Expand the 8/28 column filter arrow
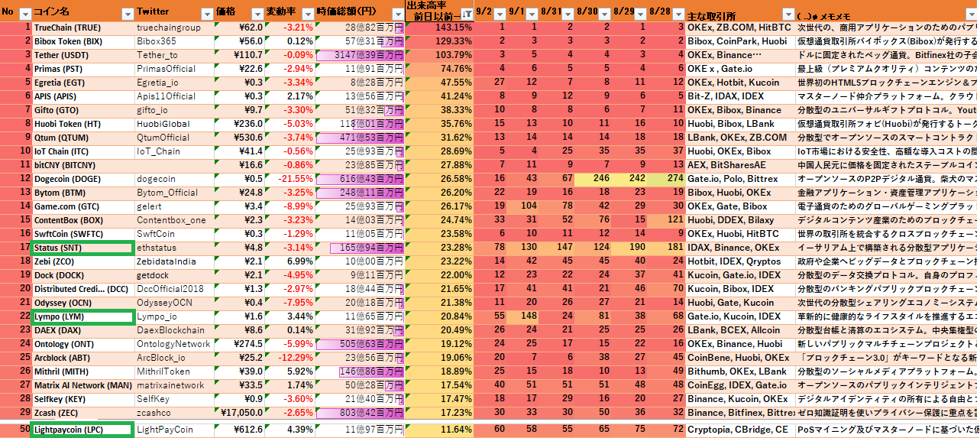 pos(678,14)
